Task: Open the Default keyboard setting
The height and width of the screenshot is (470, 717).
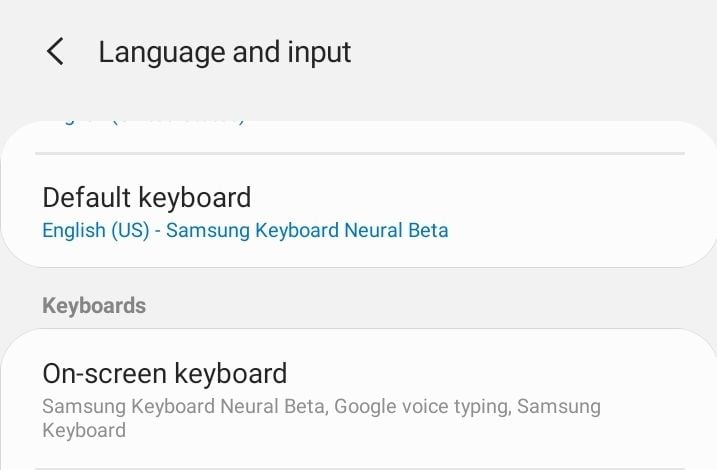Action: click(x=358, y=212)
